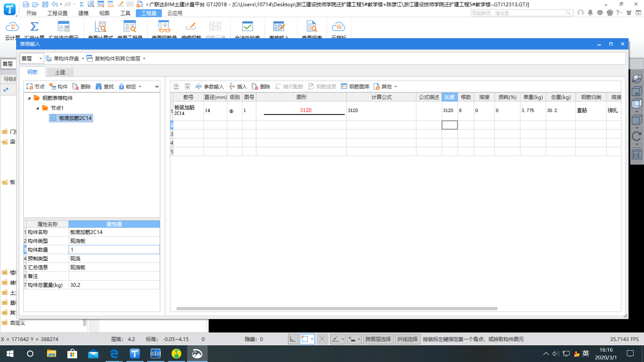The image size is (644, 362).
Task: Switch to the 钢筋 tab
Action: pyautogui.click(x=33, y=72)
